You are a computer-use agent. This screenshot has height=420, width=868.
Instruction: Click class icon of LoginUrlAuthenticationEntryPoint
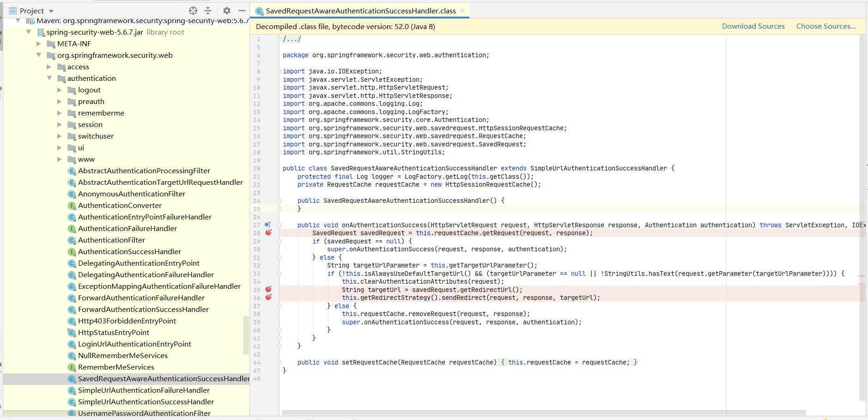(72, 344)
